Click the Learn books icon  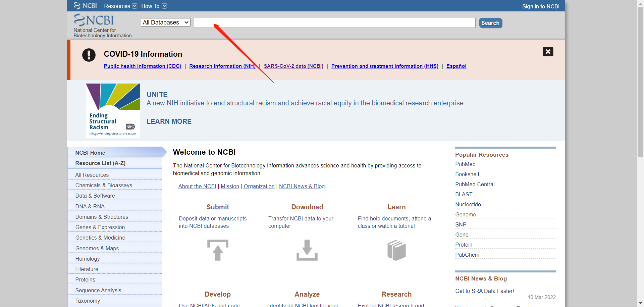tap(396, 250)
